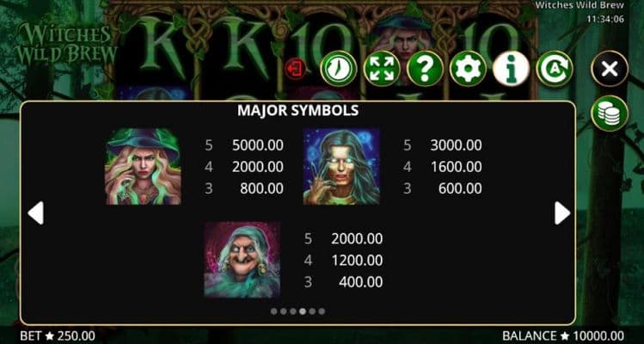Select the last page indicator dot
The height and width of the screenshot is (344, 644).
[322, 311]
